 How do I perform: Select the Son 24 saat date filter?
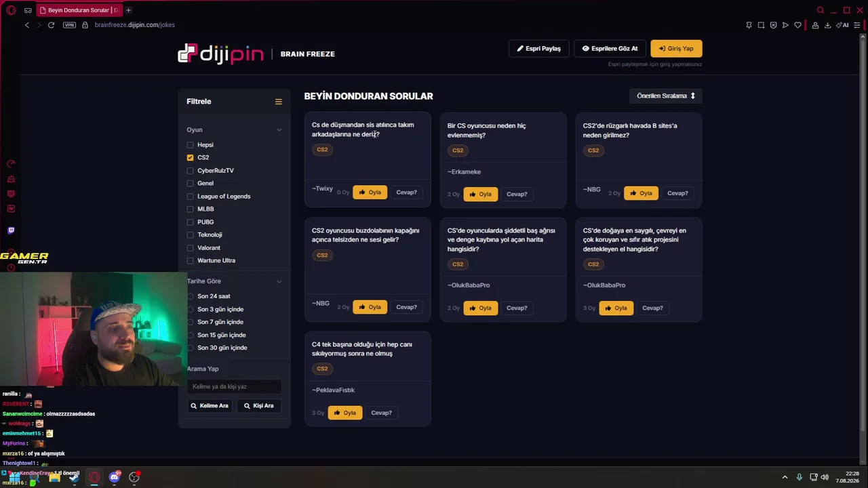(x=191, y=296)
